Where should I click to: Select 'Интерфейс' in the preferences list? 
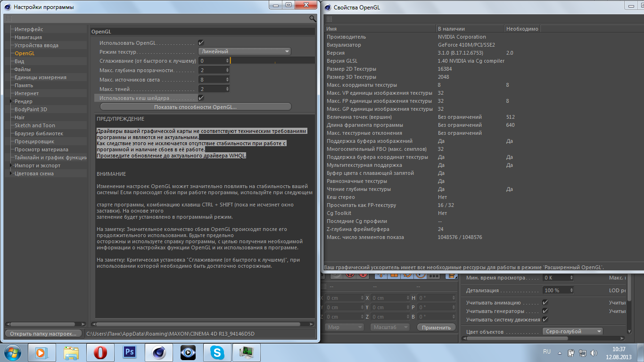tap(29, 29)
